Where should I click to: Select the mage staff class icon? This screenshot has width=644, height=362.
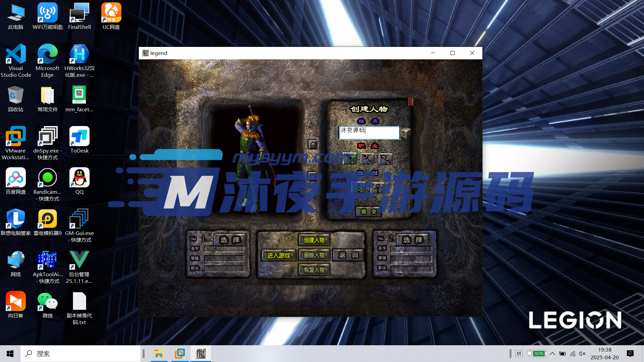pos(367,159)
